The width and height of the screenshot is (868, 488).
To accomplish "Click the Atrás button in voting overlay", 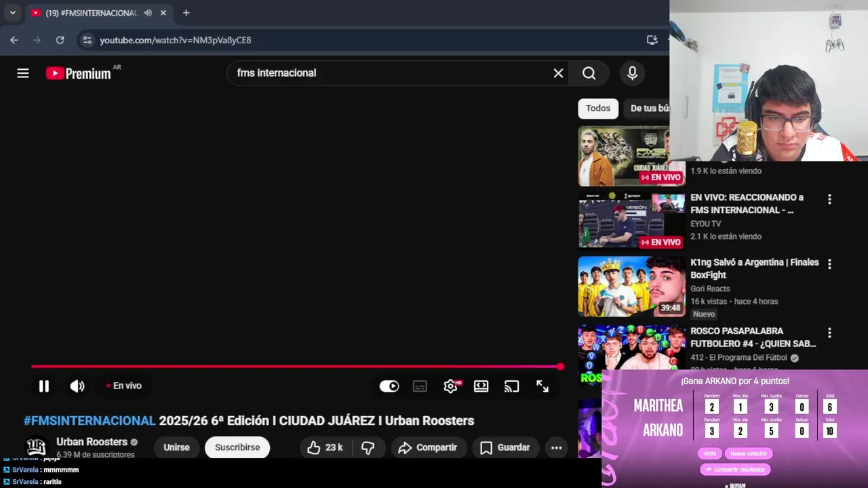I will coord(709,454).
